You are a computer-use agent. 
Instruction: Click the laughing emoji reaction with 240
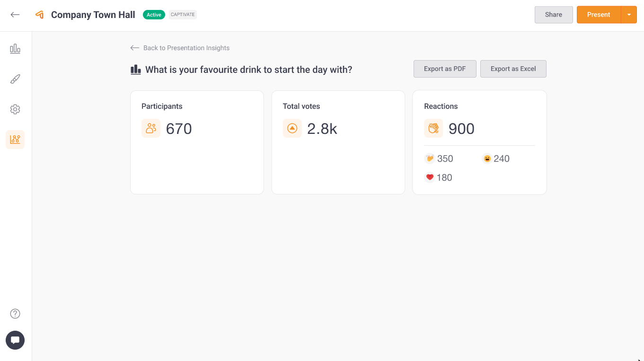pyautogui.click(x=487, y=158)
